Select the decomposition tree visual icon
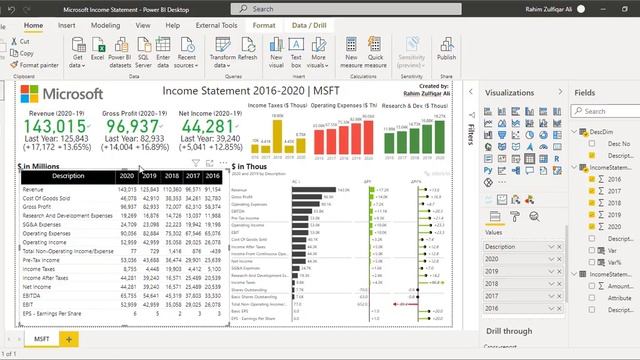This screenshot has width=640, height=360. pyautogui.click(x=516, y=171)
